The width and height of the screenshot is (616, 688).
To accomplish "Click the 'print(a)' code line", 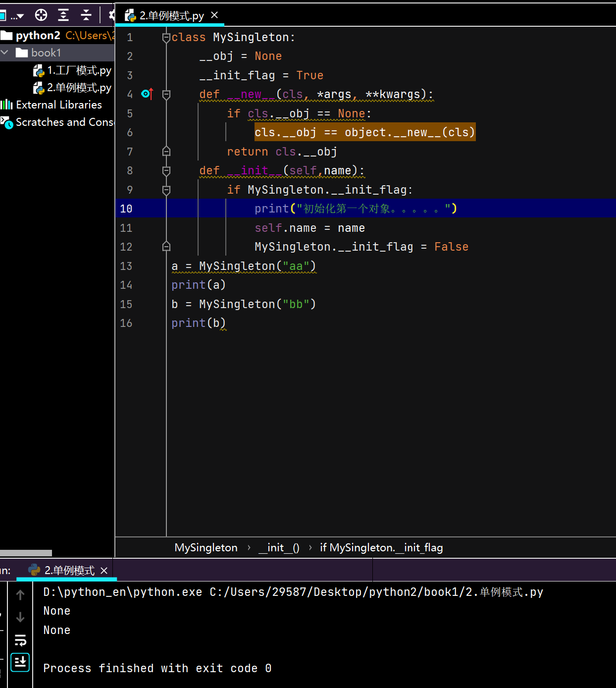I will coord(199,285).
